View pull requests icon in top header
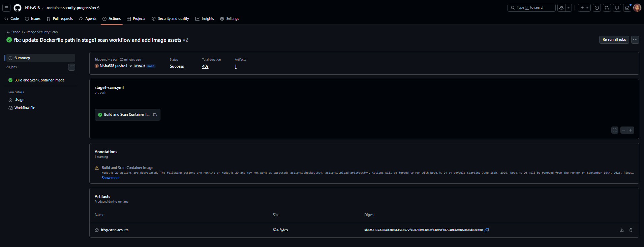This screenshot has height=247, width=644. pos(607,8)
